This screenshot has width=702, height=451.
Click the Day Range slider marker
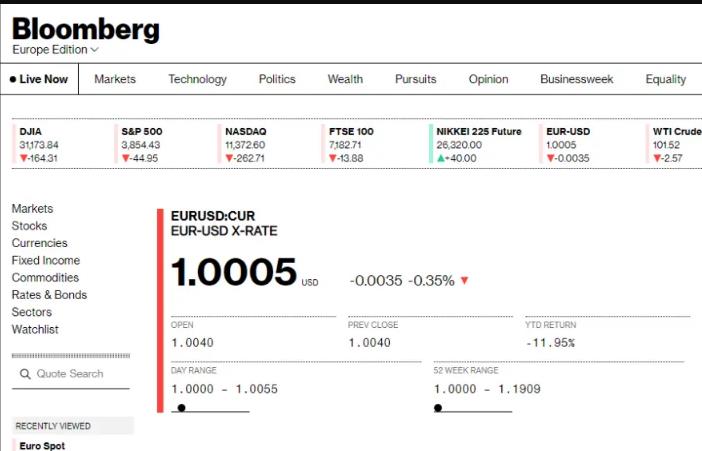coord(181,408)
